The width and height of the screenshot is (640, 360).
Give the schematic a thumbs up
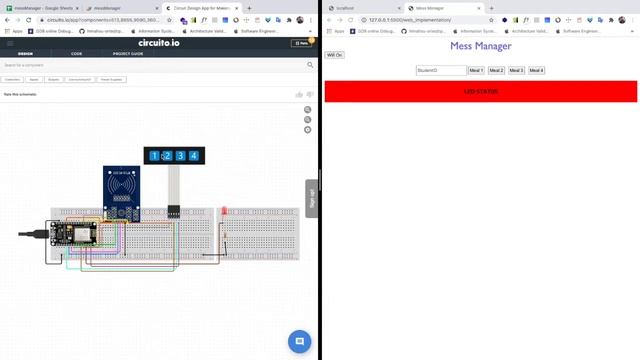(299, 95)
